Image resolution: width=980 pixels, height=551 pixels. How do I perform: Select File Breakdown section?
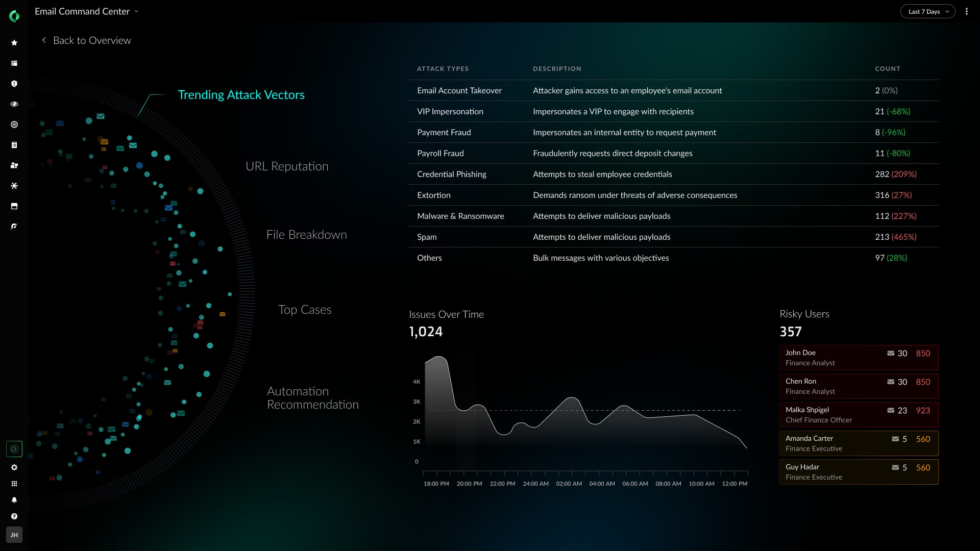[x=306, y=234]
